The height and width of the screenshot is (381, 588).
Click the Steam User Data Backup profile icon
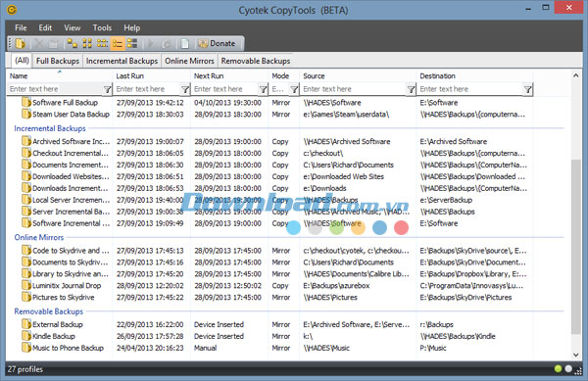26,114
